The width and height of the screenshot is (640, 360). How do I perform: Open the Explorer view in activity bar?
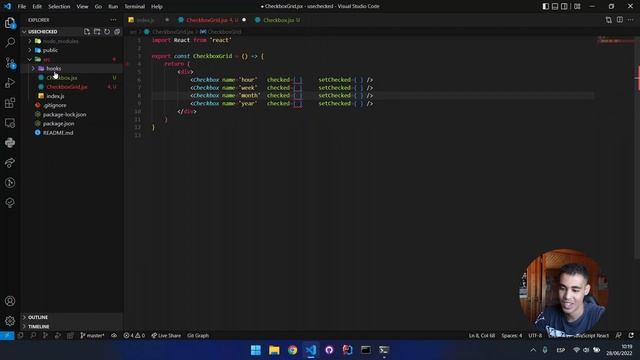pos(10,23)
